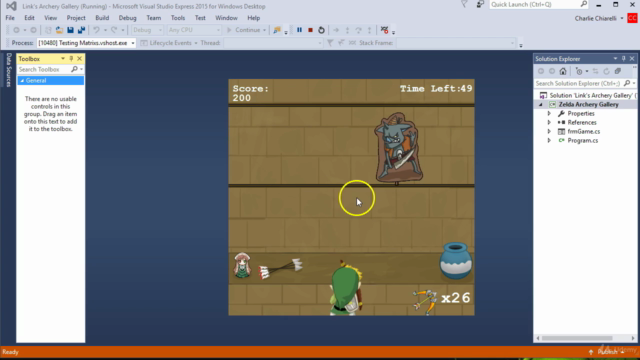Click Collapse All icon in Solution Explorer

coord(618,71)
